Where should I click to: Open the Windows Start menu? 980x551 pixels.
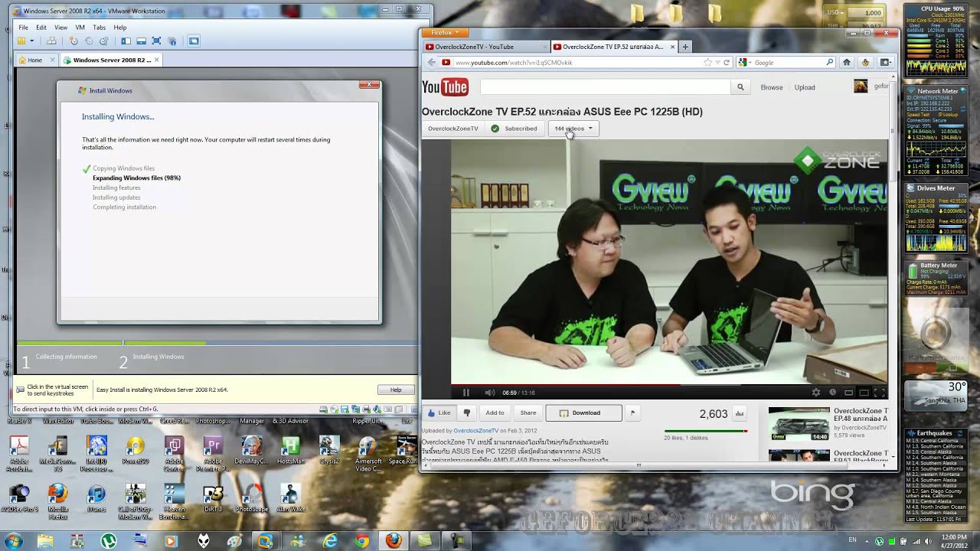13,541
